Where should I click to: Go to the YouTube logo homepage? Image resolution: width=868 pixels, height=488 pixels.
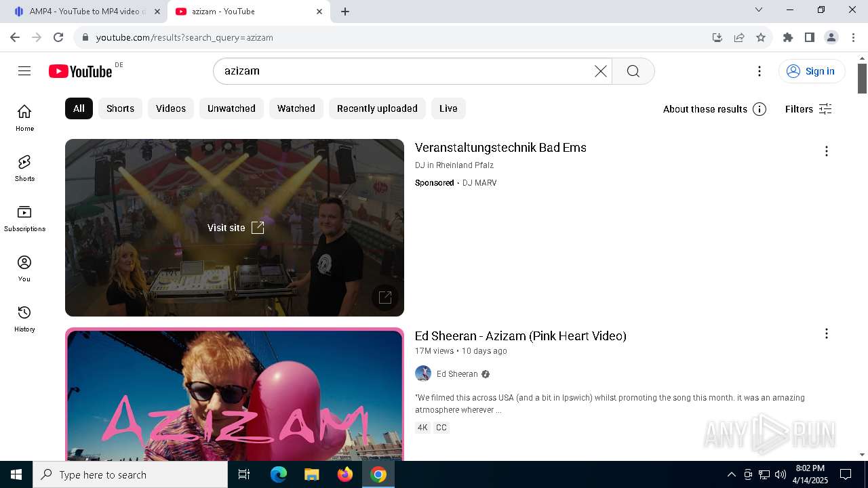pos(81,71)
